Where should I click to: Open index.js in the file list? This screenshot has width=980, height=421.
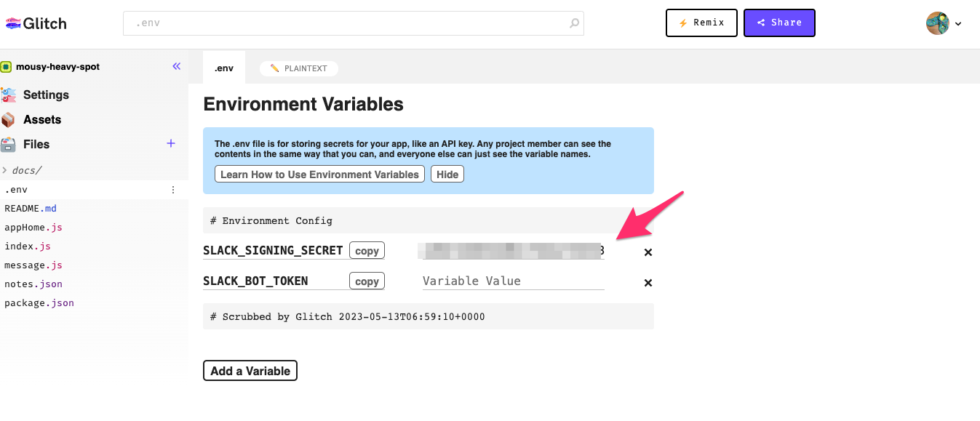(x=28, y=246)
